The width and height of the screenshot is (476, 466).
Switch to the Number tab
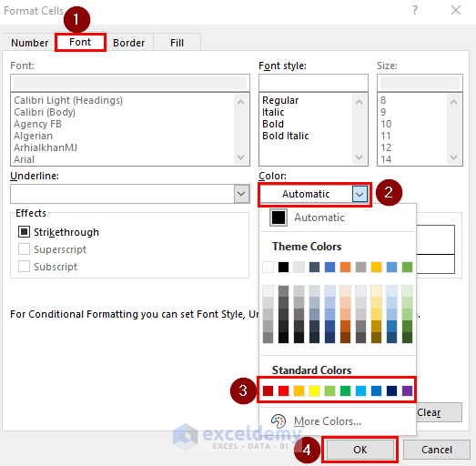[x=29, y=43]
